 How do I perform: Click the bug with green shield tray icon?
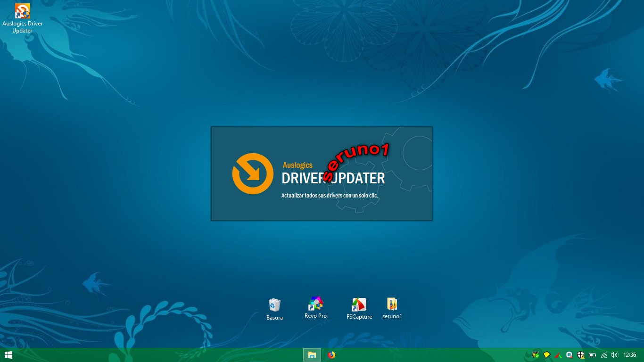coord(536,355)
